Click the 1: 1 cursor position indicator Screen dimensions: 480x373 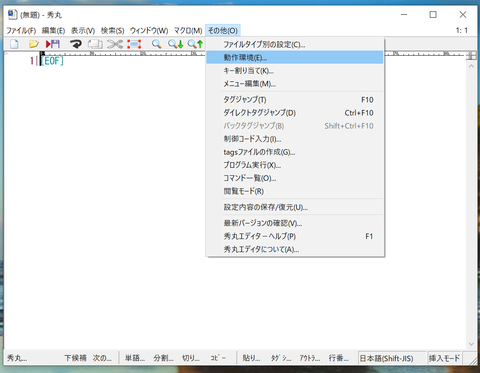(462, 30)
